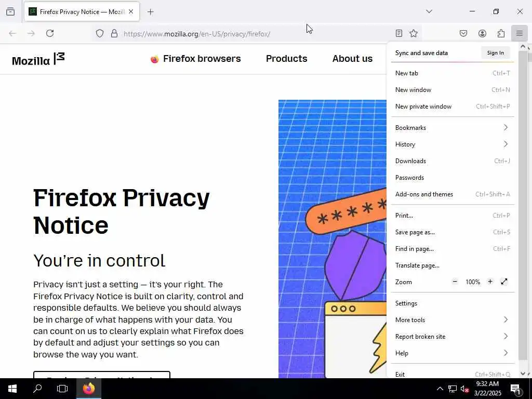This screenshot has width=532, height=399.
Task: Choose Save page as...
Action: pyautogui.click(x=453, y=232)
